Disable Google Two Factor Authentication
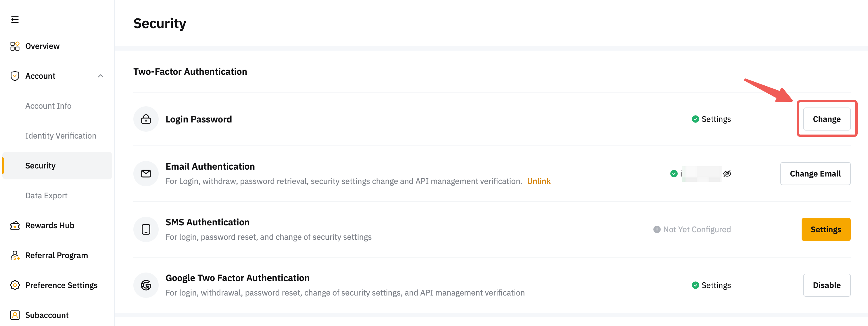Screen dimensions: 868x326 (x=827, y=285)
